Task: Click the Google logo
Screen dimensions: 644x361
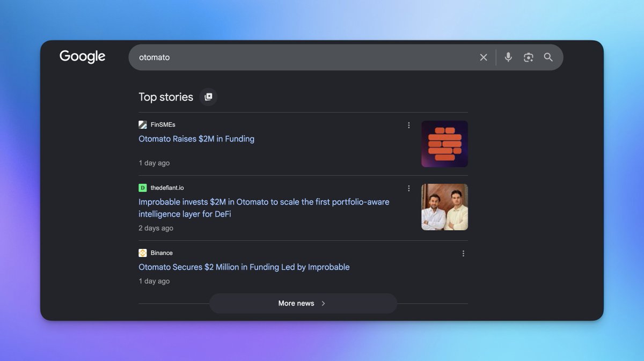Action: [82, 57]
